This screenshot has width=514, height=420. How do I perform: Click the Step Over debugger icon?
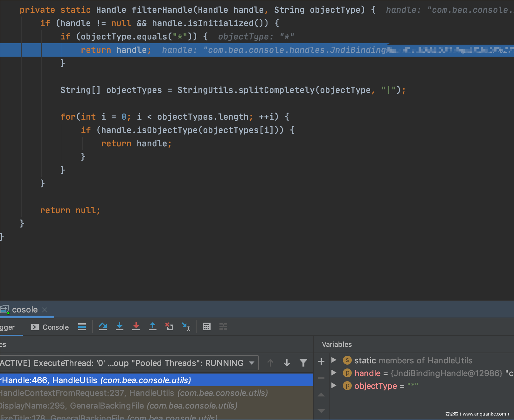coord(103,327)
